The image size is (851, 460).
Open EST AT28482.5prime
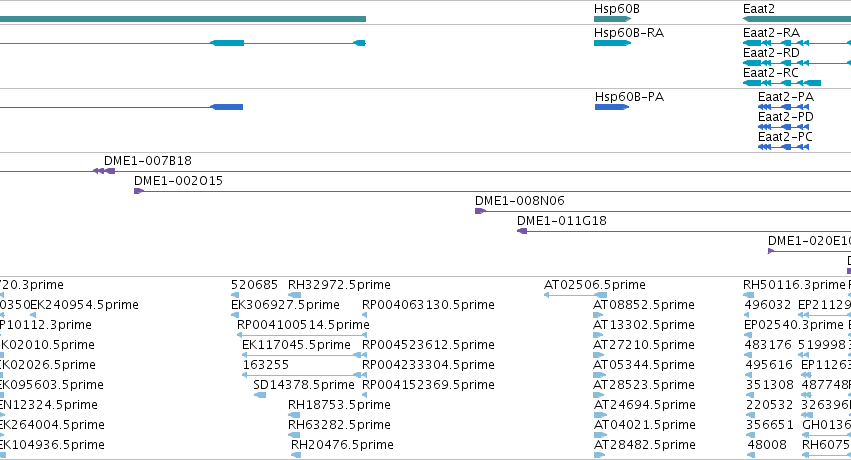coord(644,445)
